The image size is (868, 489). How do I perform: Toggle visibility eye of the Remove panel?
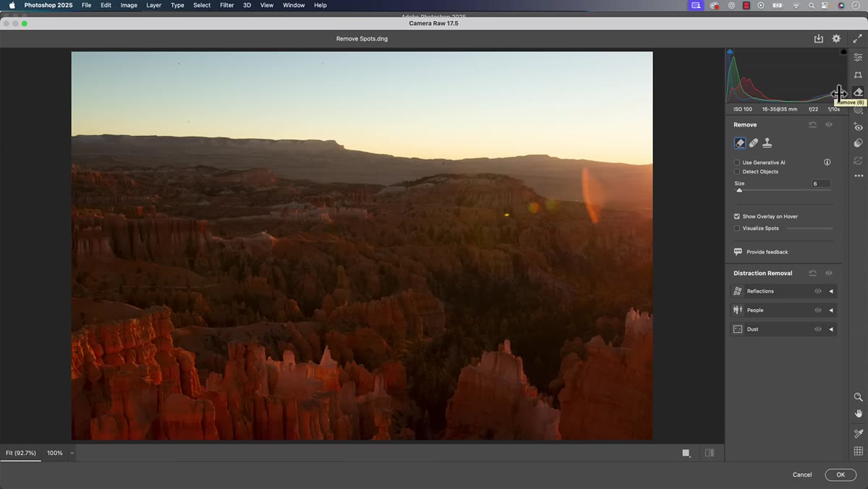829,124
